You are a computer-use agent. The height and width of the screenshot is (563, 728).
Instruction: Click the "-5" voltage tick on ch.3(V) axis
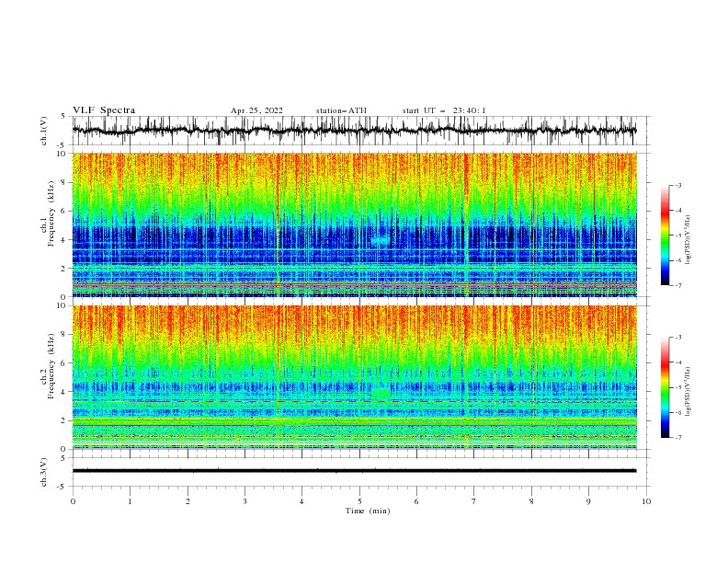63,487
